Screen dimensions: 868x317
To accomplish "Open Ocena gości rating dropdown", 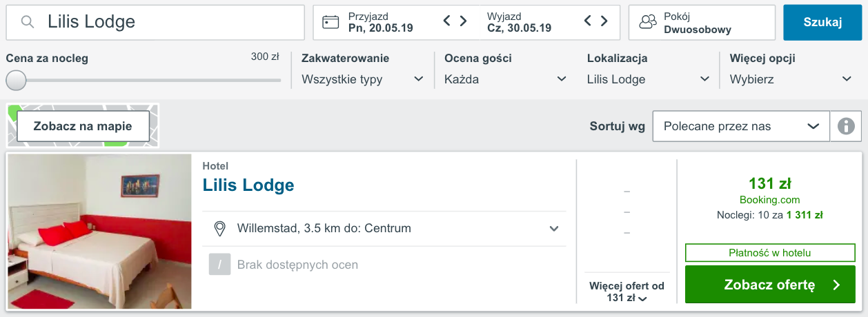I will point(506,79).
